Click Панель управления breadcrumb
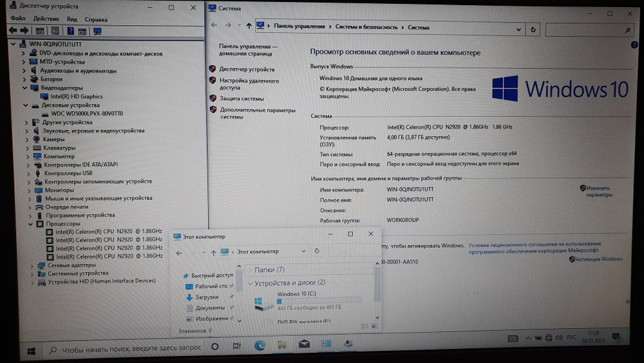 coord(299,26)
